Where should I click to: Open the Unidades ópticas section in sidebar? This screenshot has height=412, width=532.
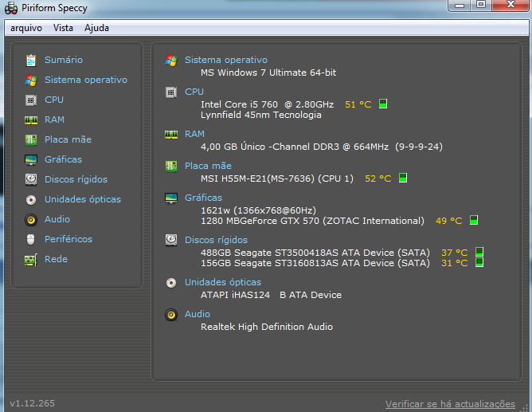pyautogui.click(x=83, y=199)
